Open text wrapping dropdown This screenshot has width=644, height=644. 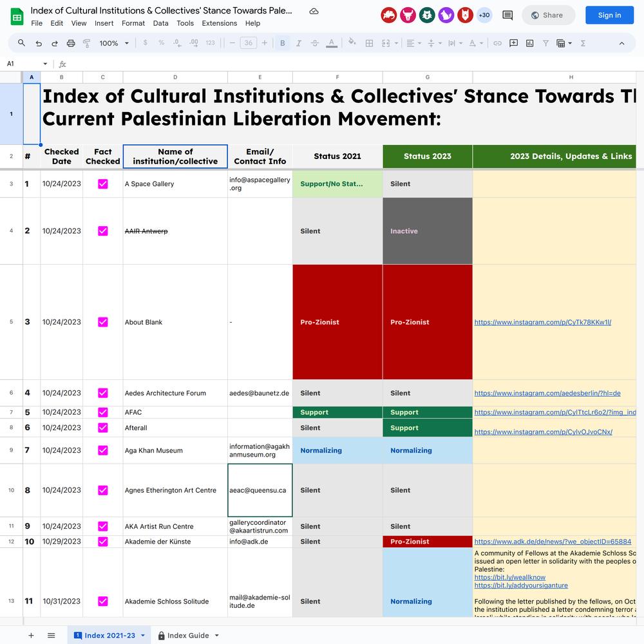pyautogui.click(x=455, y=43)
